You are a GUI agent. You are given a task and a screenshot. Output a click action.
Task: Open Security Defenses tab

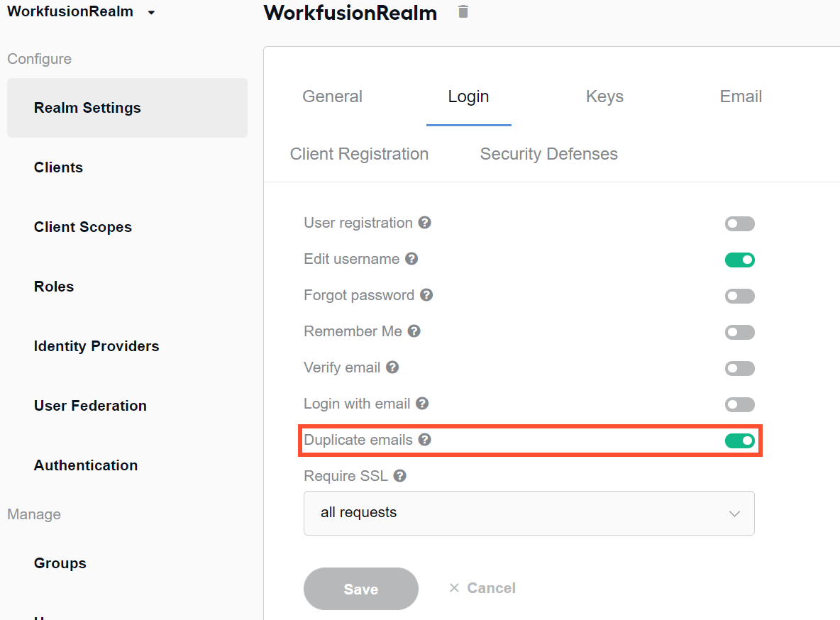549,155
